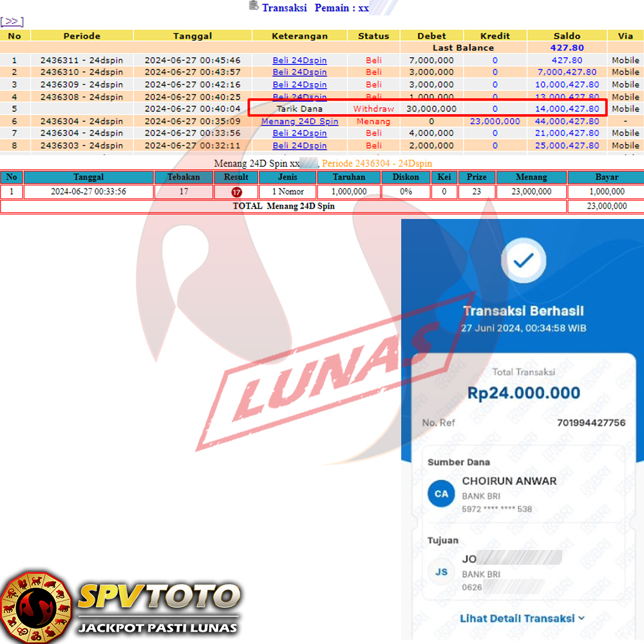The height and width of the screenshot is (644, 644).
Task: Click the Saldo column header
Action: pyautogui.click(x=567, y=36)
